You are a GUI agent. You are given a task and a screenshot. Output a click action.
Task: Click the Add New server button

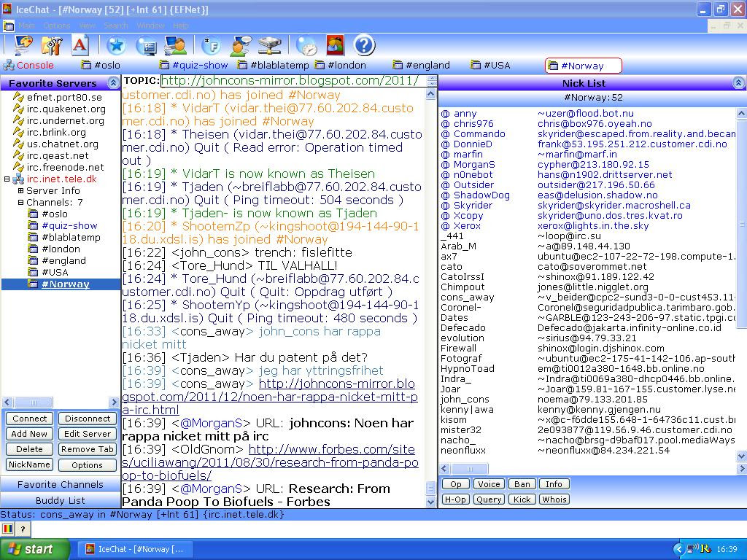click(29, 434)
